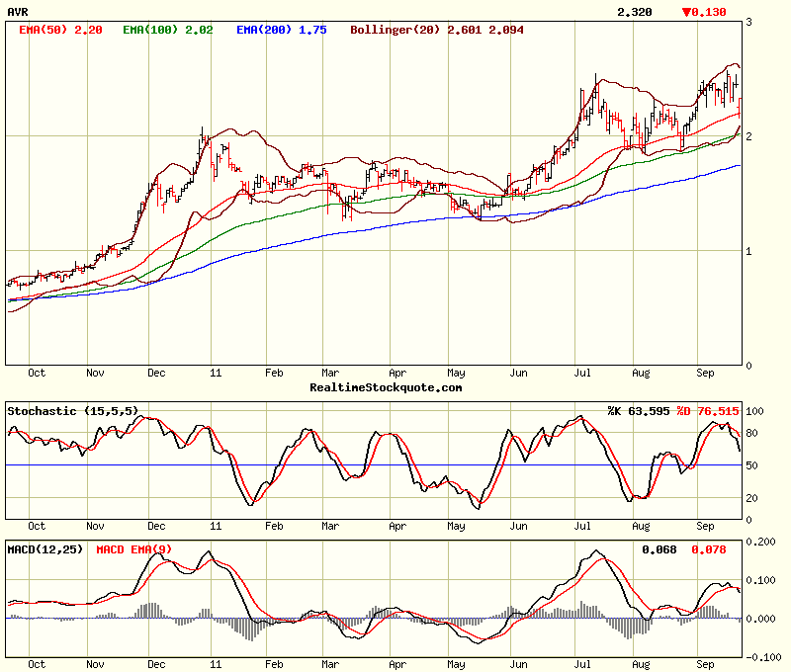Screen dimensions: 791x672
Task: Click the Jul label on the price chart axis
Action: tap(583, 374)
